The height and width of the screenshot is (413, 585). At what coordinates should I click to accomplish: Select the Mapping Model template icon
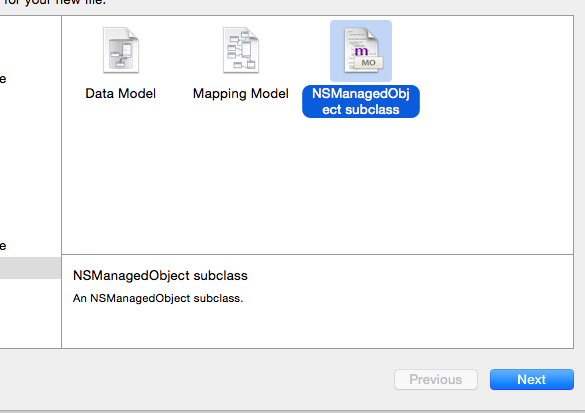(241, 50)
